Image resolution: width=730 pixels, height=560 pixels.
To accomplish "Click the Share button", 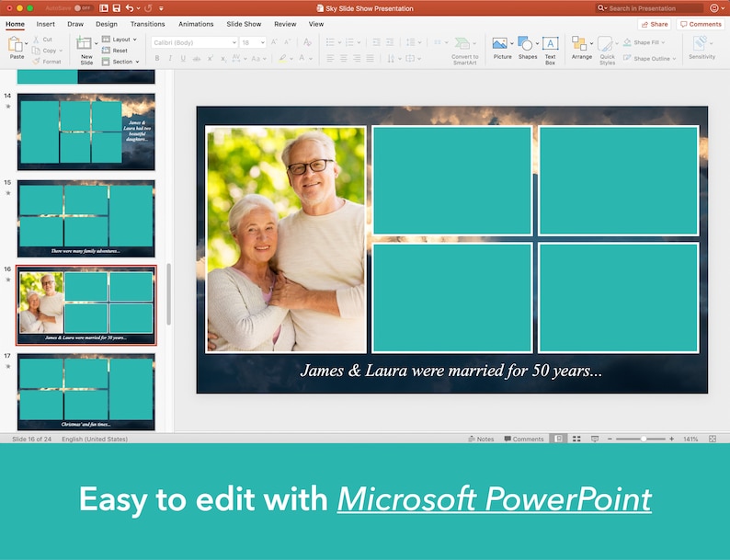I will click(x=654, y=24).
